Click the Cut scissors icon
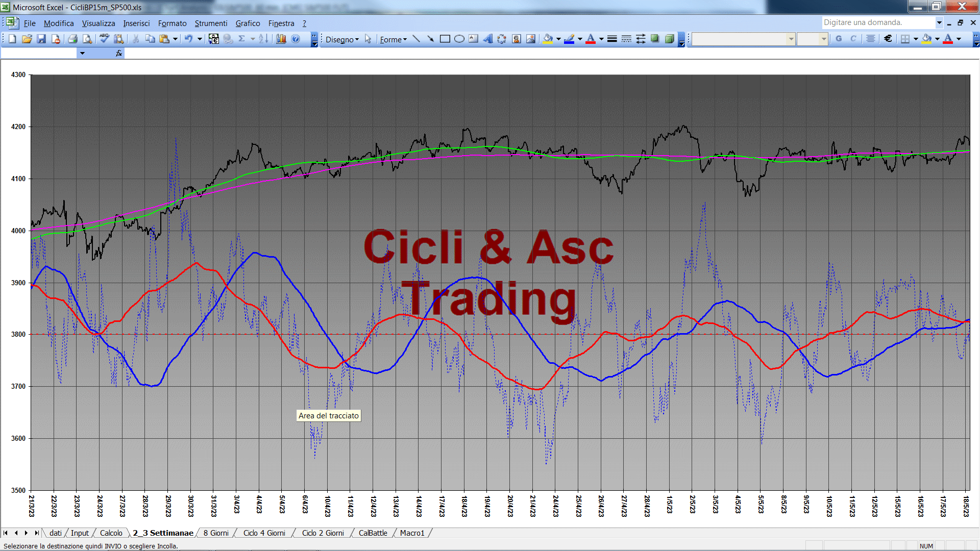Viewport: 980px width, 551px height. (136, 39)
